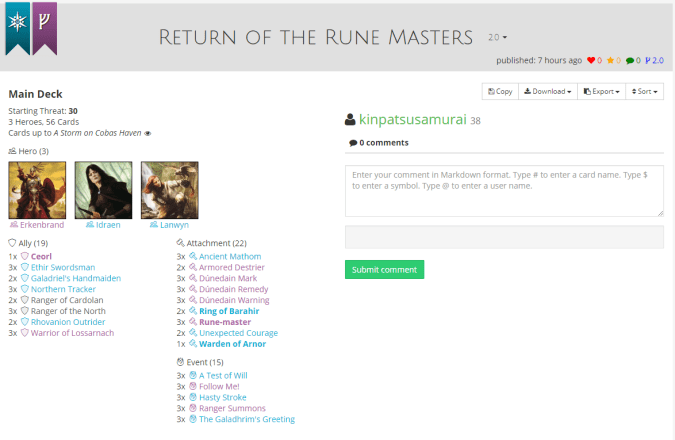Click the red heart likes icon

tap(591, 61)
